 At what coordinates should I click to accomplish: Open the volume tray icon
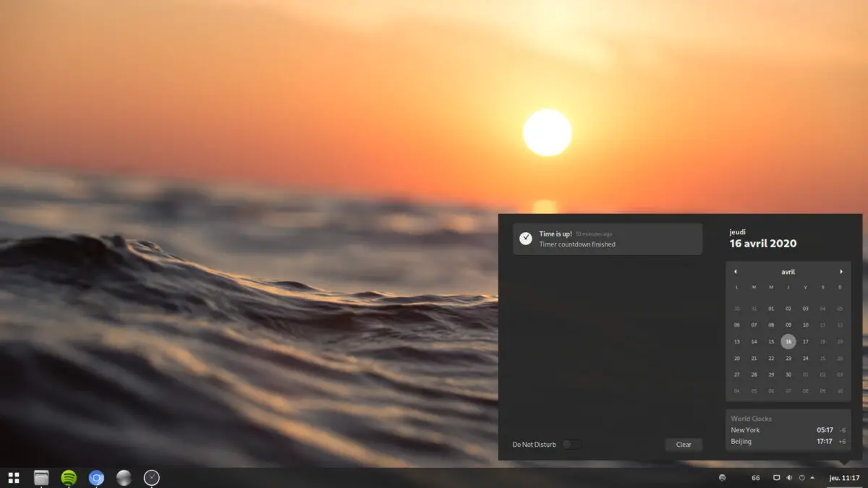(x=789, y=478)
